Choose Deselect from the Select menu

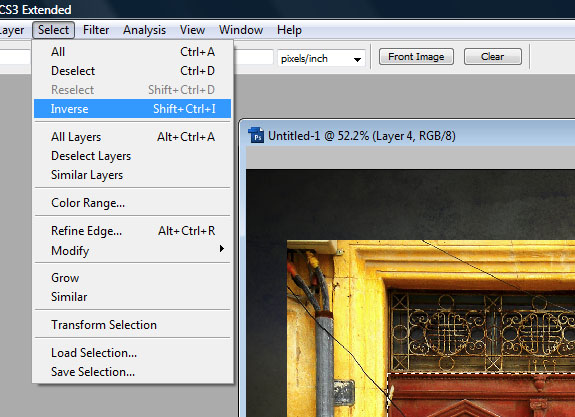(132, 71)
